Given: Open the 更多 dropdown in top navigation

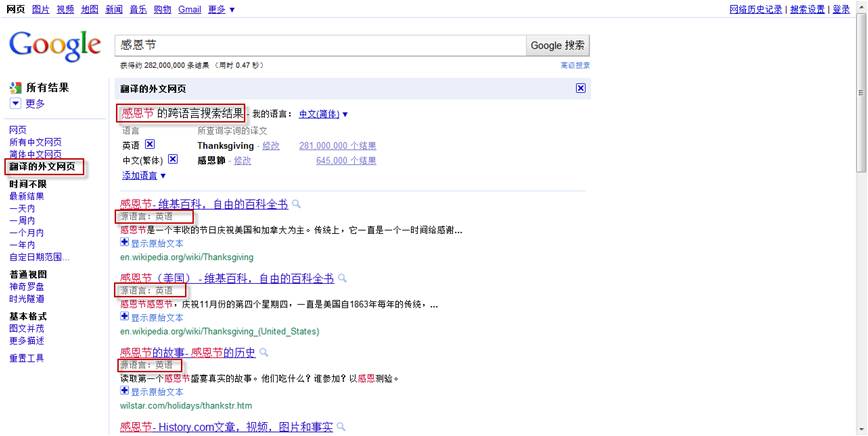Looking at the screenshot, I should [221, 9].
